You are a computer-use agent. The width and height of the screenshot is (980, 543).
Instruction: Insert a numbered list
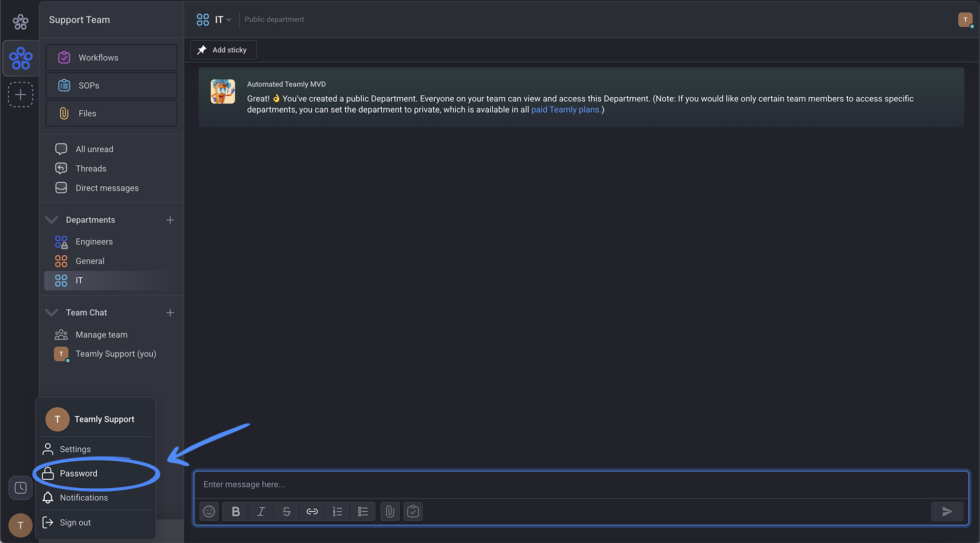[337, 512]
